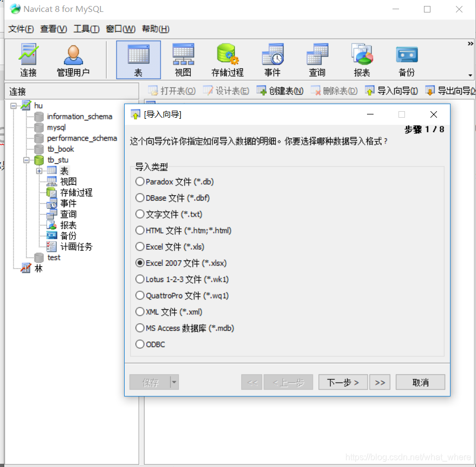
Task: Open the toolbar options down arrow
Action: (x=470, y=75)
